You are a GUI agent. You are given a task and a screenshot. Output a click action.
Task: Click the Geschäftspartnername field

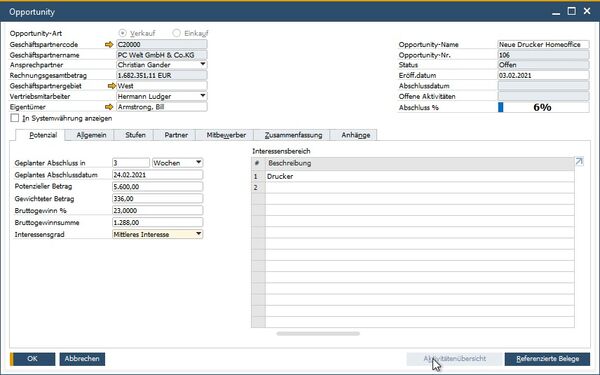click(161, 55)
